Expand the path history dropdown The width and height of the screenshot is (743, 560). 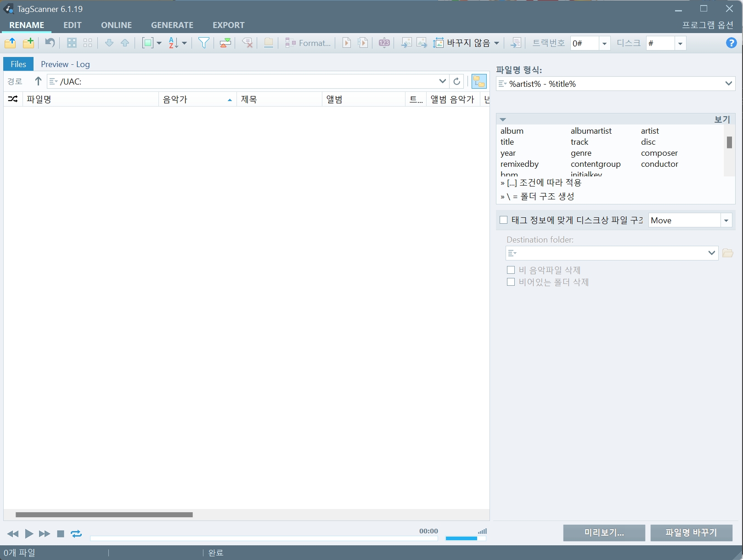click(442, 81)
